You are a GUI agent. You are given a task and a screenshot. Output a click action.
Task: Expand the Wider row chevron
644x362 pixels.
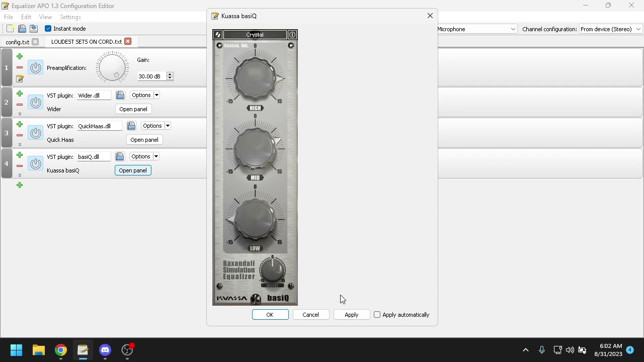click(x=20, y=114)
